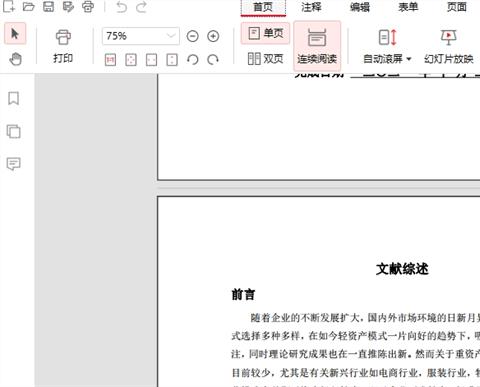The height and width of the screenshot is (387, 480).
Task: Toggle 连续阅读 continuous reading mode
Action: (x=317, y=46)
